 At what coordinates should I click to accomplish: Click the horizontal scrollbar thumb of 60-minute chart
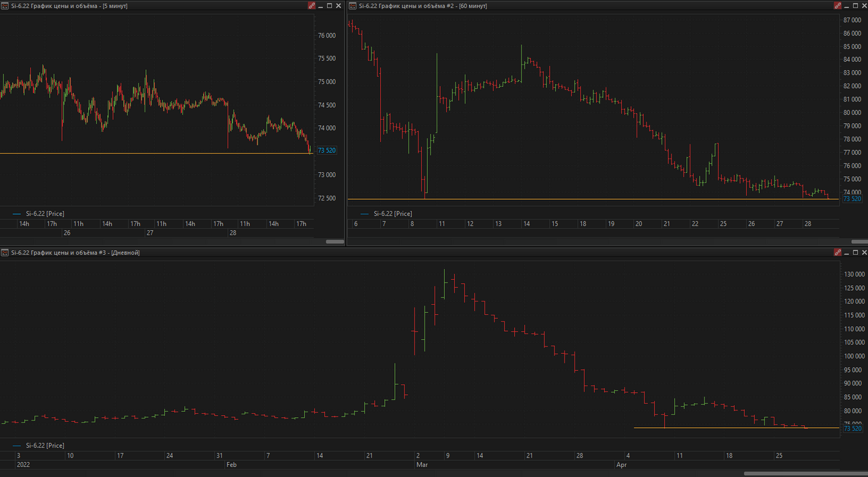(859, 242)
